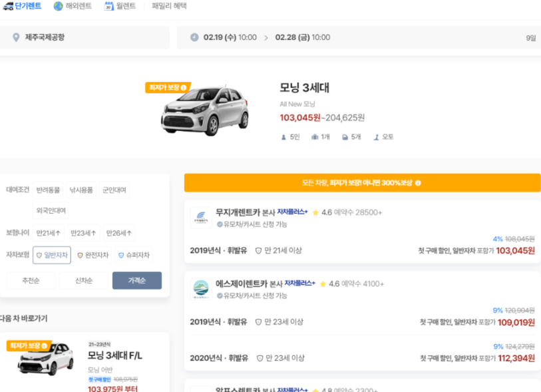Select insurance age 만23세↑
The width and height of the screenshot is (541, 392).
point(83,233)
